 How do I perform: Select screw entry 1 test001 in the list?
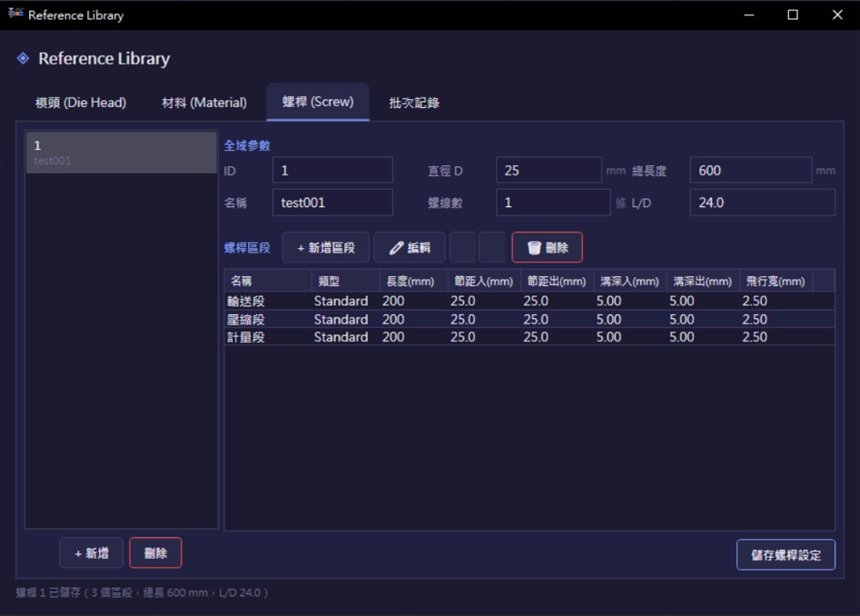[x=122, y=152]
